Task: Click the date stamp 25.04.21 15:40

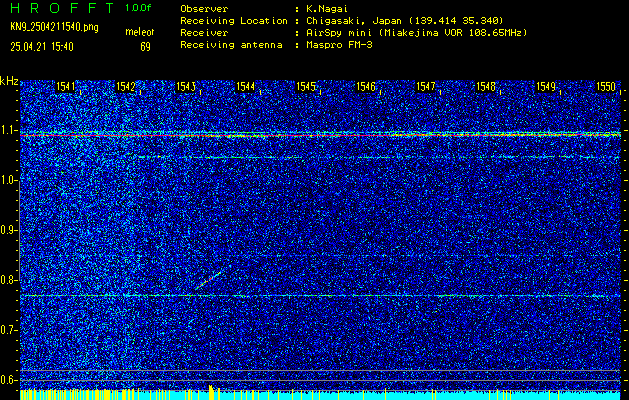Action: coord(42,47)
